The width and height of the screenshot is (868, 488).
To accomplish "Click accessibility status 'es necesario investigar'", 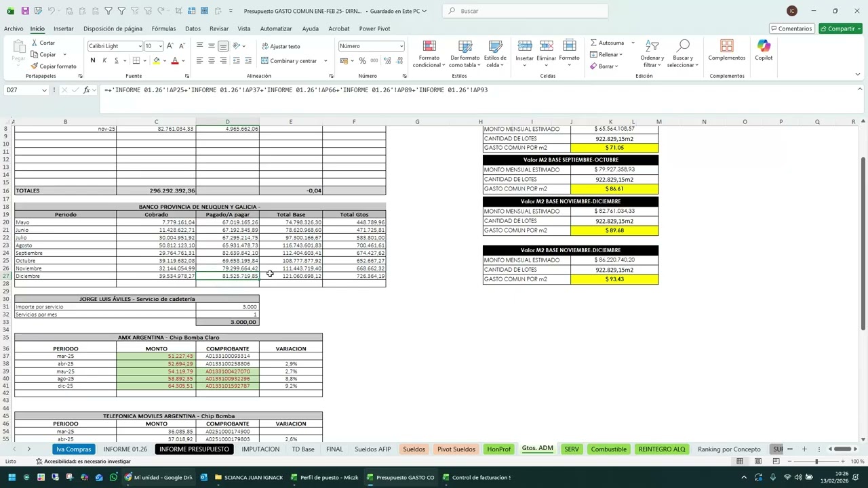I will pyautogui.click(x=83, y=462).
